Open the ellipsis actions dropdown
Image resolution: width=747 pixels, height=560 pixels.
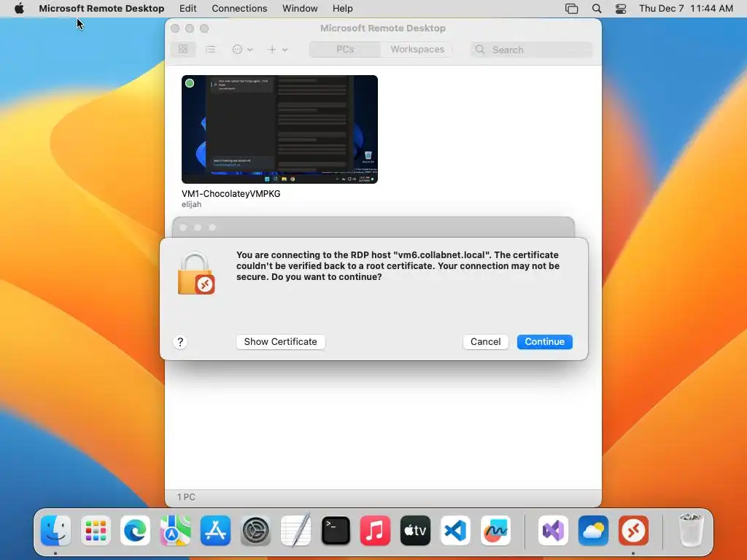point(242,49)
